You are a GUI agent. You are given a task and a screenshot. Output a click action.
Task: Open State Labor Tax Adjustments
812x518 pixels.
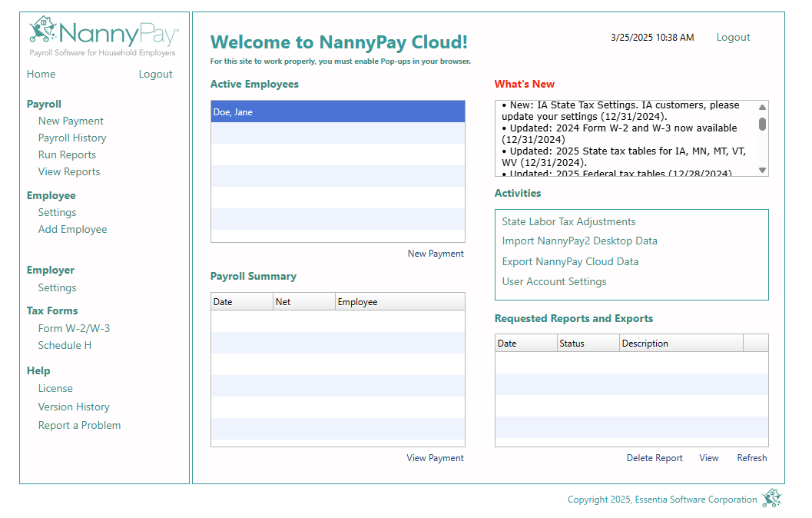pos(568,221)
